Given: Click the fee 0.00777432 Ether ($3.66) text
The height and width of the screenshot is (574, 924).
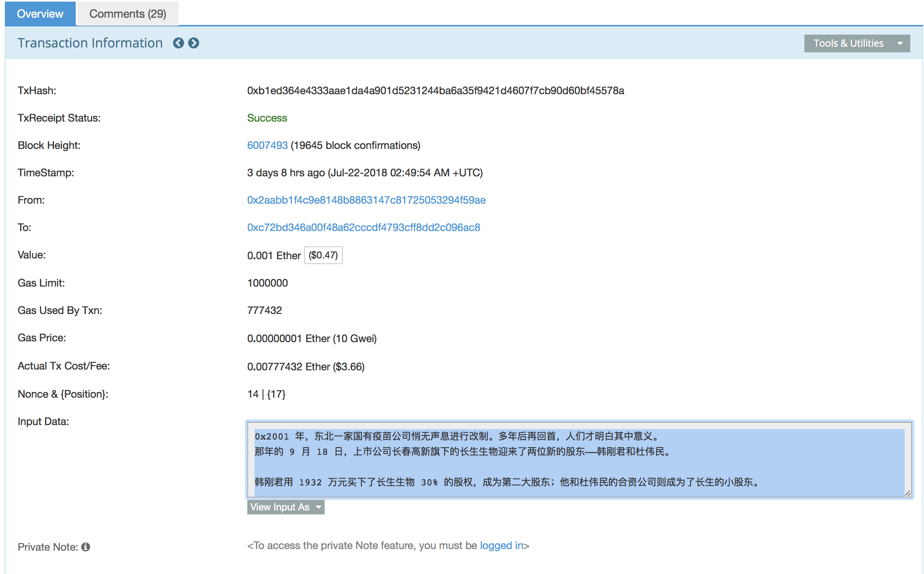Looking at the screenshot, I should click(x=306, y=367).
